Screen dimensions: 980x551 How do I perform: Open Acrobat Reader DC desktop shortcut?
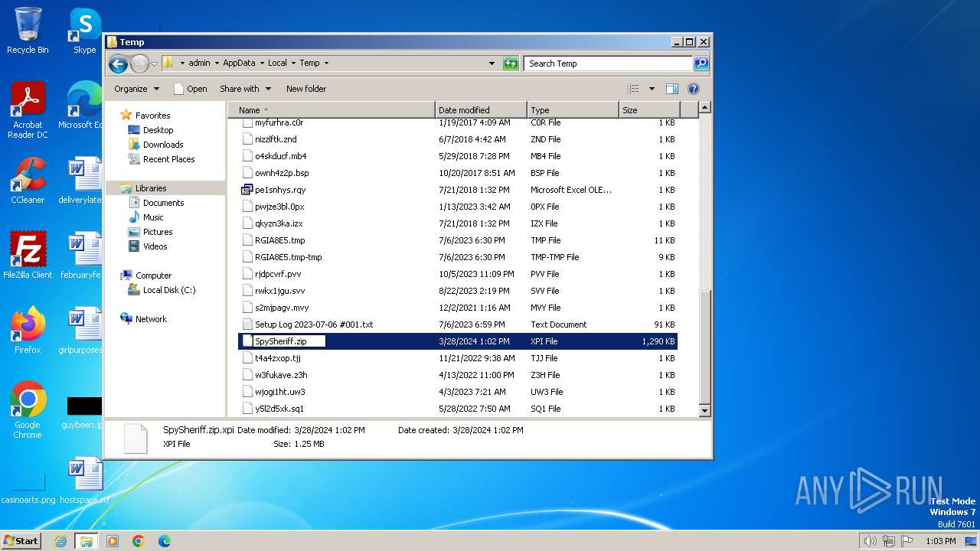(28, 111)
